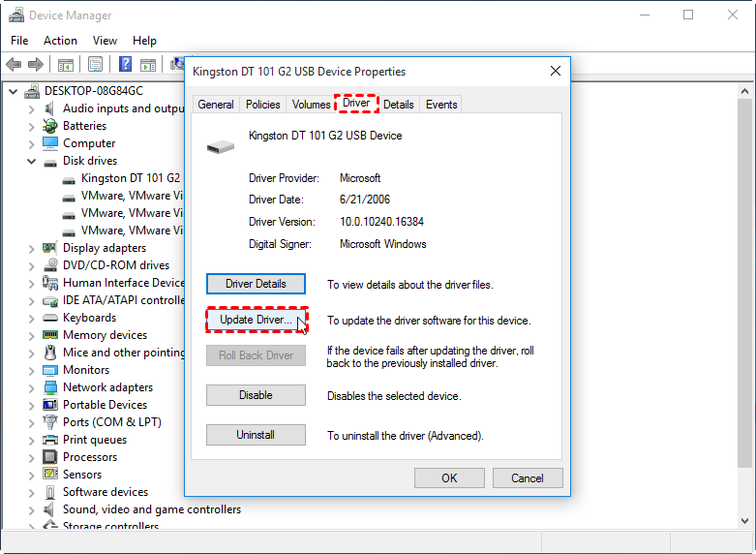Expand the Network adapters arrow
Image resolution: width=756 pixels, height=554 pixels.
[x=31, y=388]
